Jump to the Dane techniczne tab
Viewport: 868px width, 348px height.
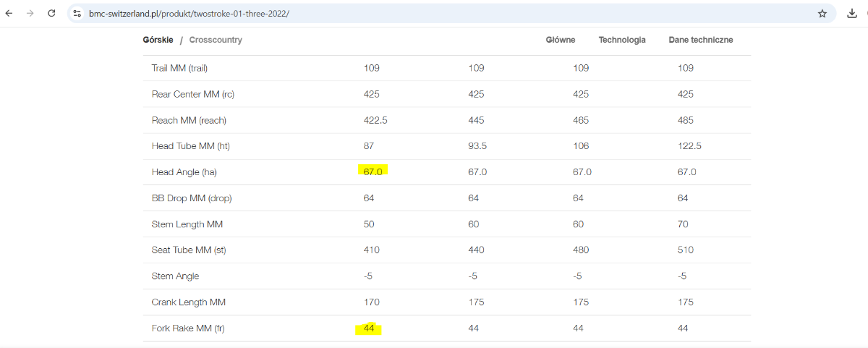coord(701,40)
